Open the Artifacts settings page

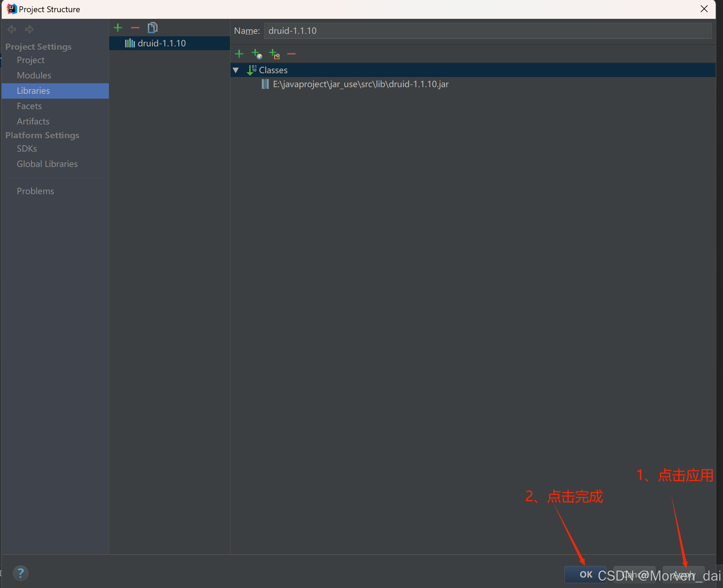coord(33,121)
